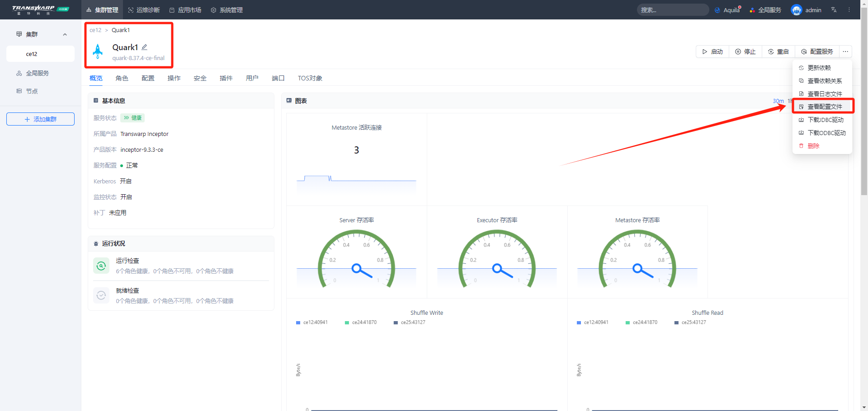
Task: Switch to the 角色 tab
Action: (122, 78)
